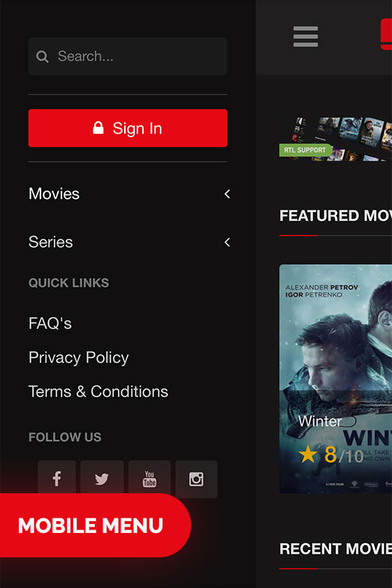Click the RTL Support banner image
The height and width of the screenshot is (588, 392).
(336, 139)
